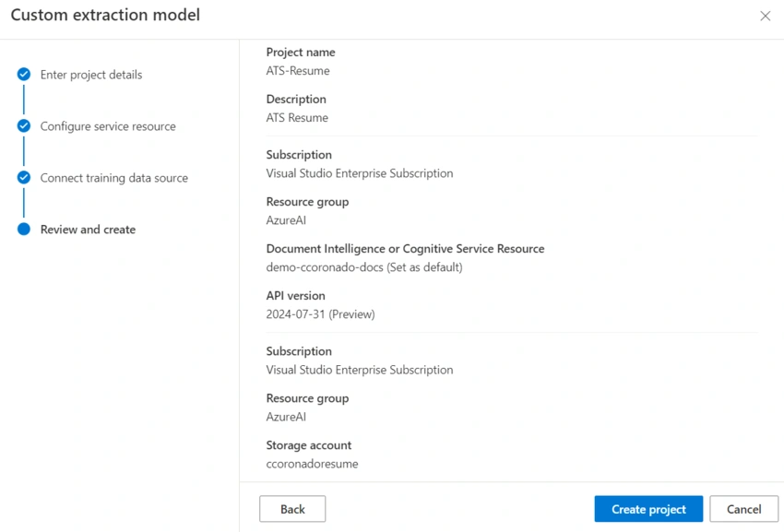Select the Review and create step
This screenshot has width=784, height=532.
[x=88, y=229]
